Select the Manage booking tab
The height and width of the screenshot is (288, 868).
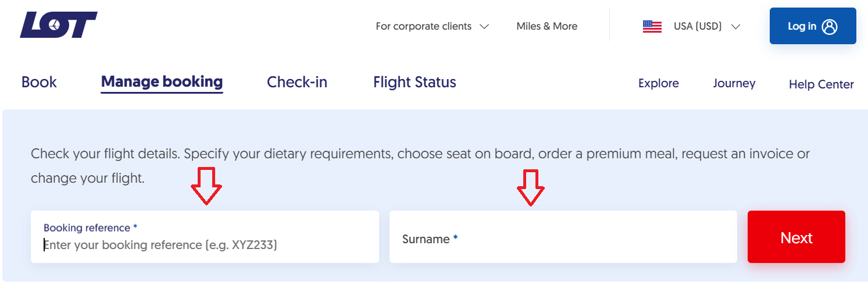coord(162,82)
